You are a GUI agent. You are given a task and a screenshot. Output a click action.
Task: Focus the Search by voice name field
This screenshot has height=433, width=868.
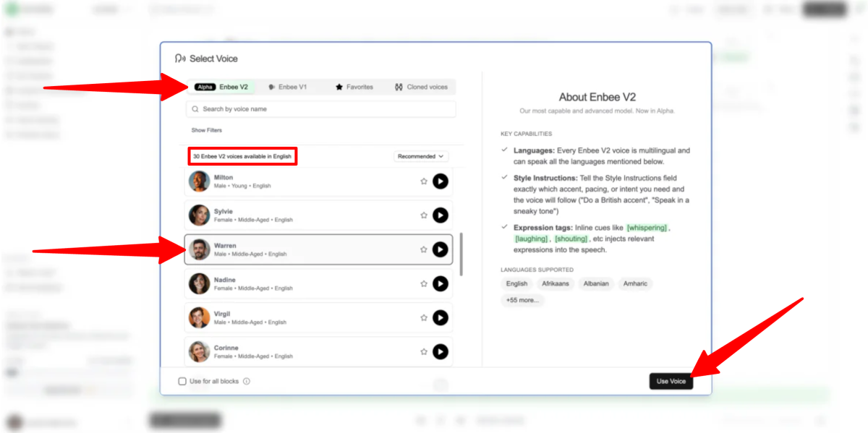(x=321, y=109)
